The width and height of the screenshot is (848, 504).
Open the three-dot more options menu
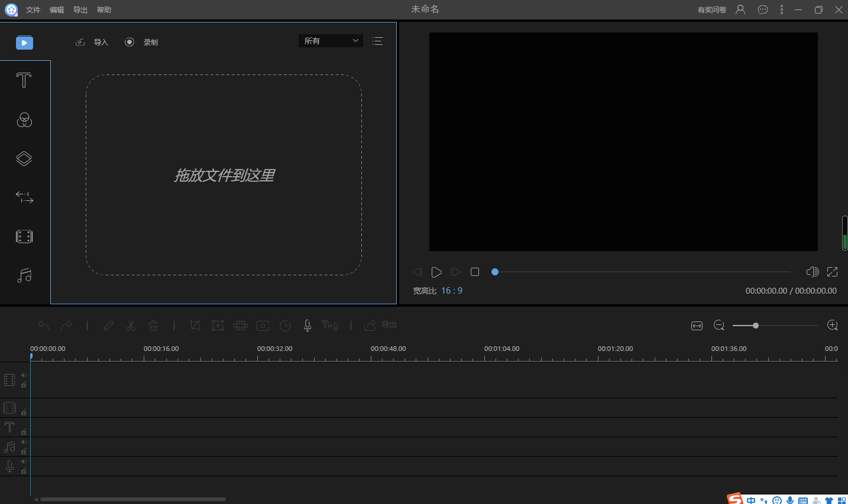[781, 9]
